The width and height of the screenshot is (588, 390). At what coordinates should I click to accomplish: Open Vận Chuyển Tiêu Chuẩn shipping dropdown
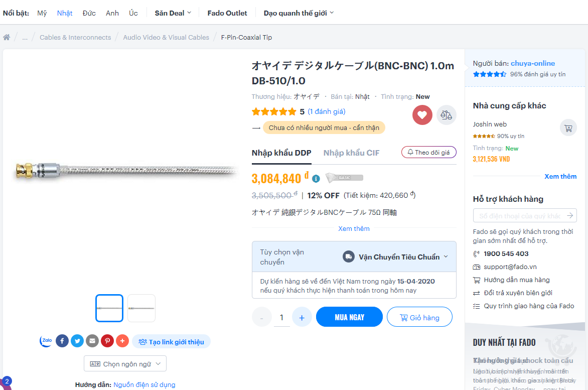396,257
